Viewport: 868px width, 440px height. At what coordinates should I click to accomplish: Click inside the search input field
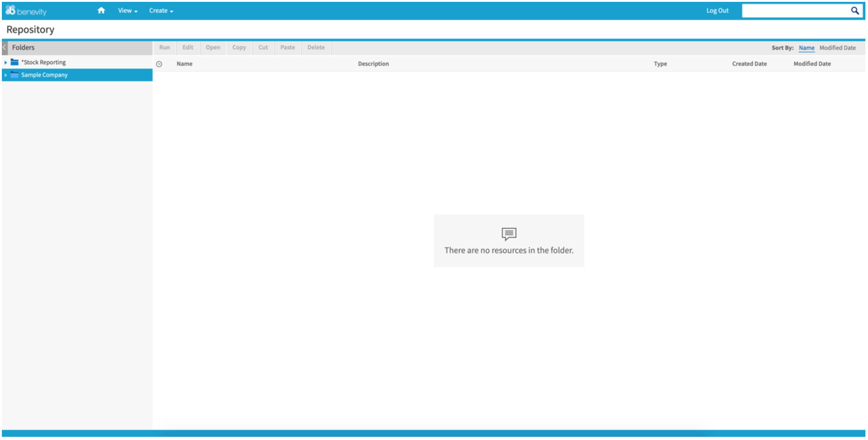795,10
